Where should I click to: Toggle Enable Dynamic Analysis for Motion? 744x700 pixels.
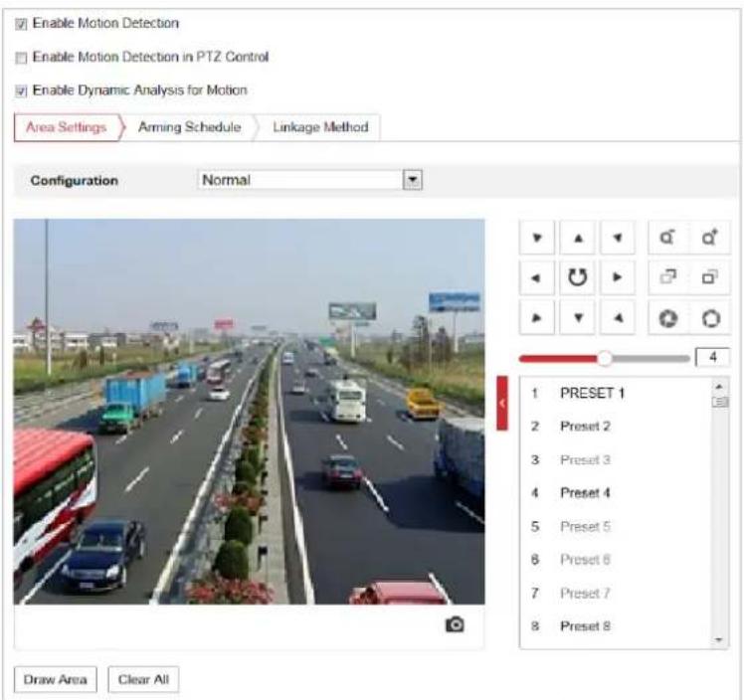pyautogui.click(x=21, y=90)
